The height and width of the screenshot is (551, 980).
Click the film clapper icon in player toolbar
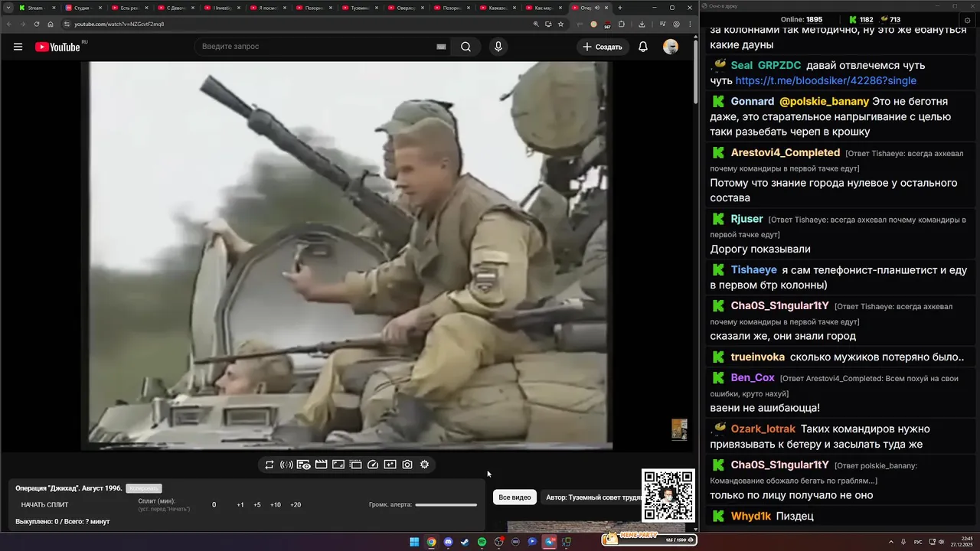321,465
